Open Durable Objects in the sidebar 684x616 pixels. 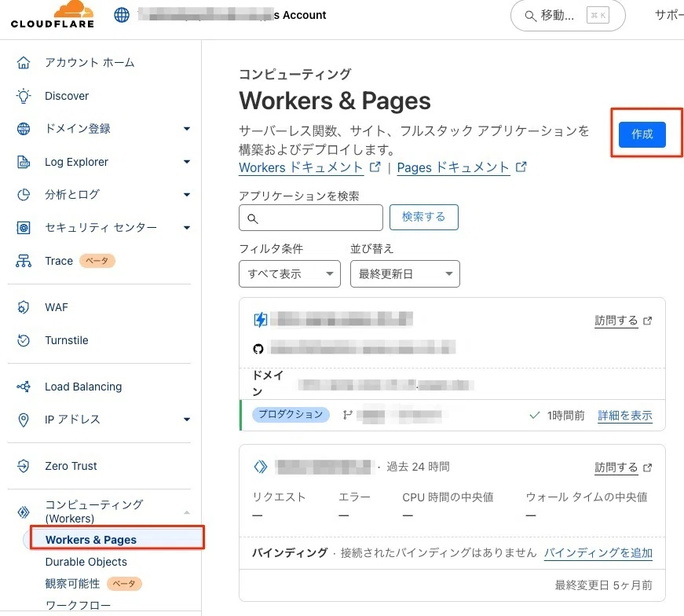86,562
